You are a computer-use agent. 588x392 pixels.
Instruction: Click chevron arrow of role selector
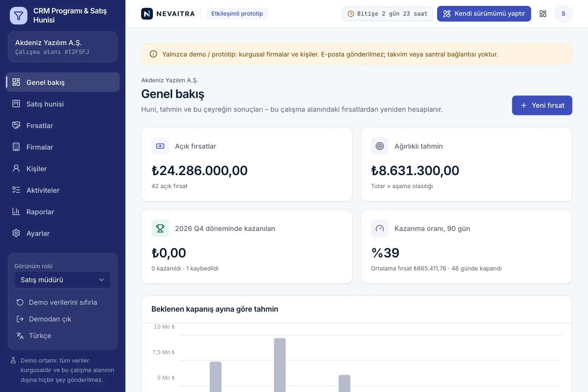(x=102, y=280)
